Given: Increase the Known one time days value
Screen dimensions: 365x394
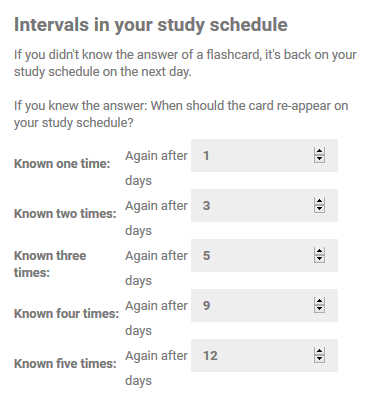Looking at the screenshot, I should point(319,151).
